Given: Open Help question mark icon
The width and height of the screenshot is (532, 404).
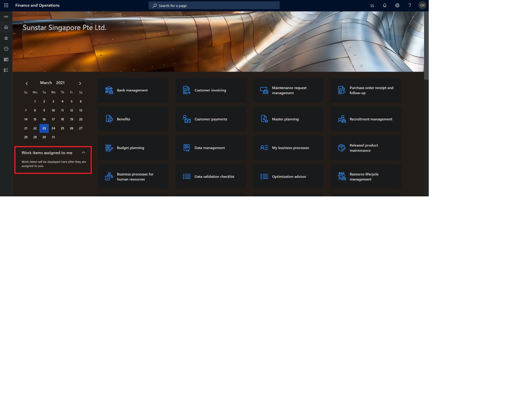Looking at the screenshot, I should click(410, 5).
